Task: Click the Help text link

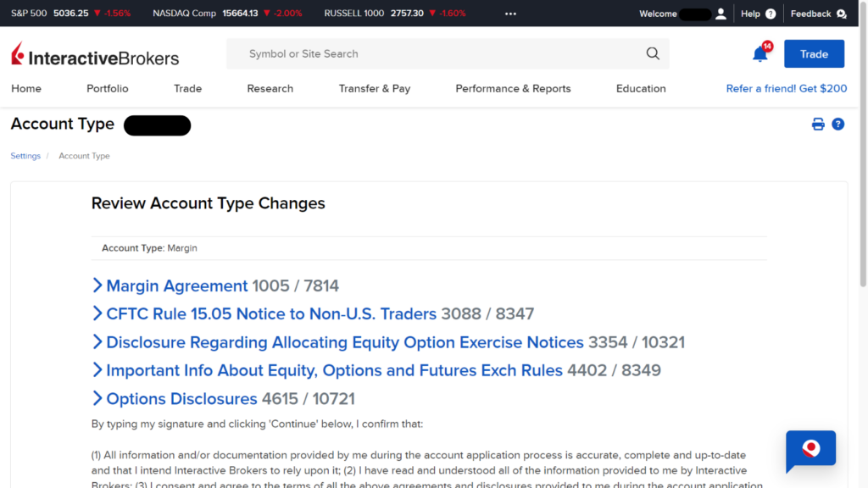Action: (750, 14)
